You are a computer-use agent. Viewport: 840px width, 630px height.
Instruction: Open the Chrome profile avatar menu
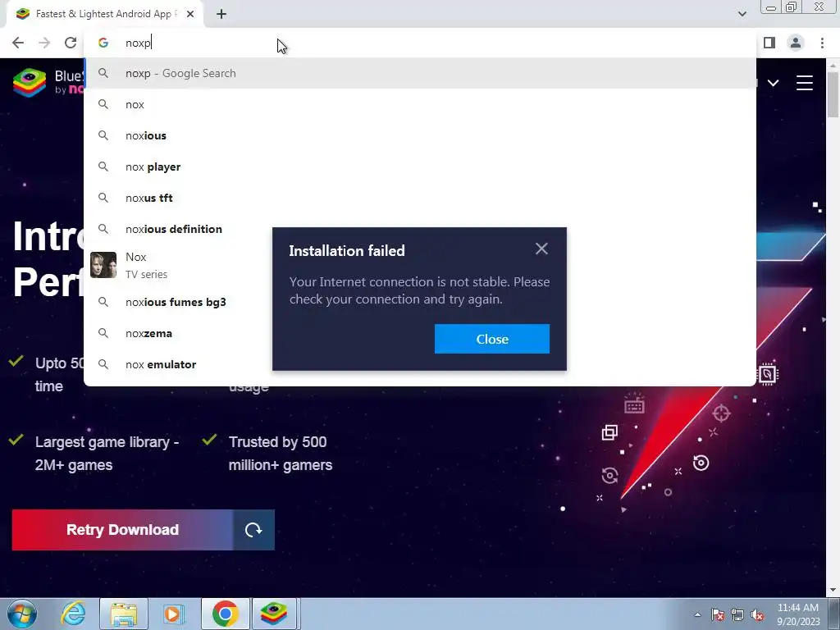(x=796, y=43)
